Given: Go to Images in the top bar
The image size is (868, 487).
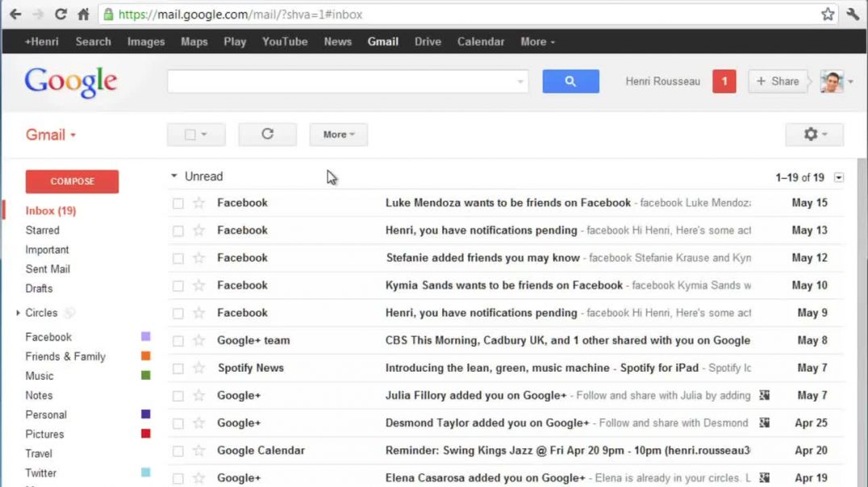Looking at the screenshot, I should [x=146, y=41].
